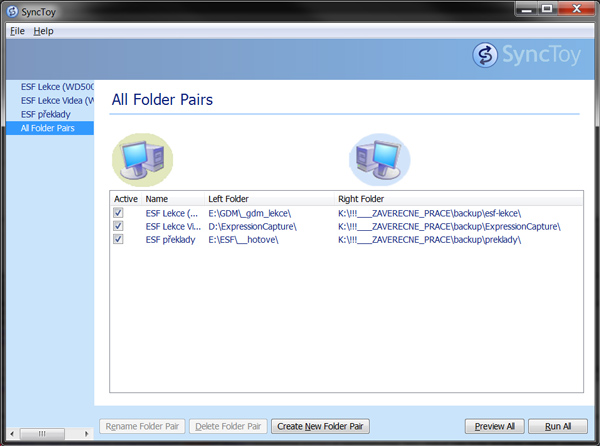Click the SyncToy logo icon in banner
600x446 pixels.
[x=485, y=55]
